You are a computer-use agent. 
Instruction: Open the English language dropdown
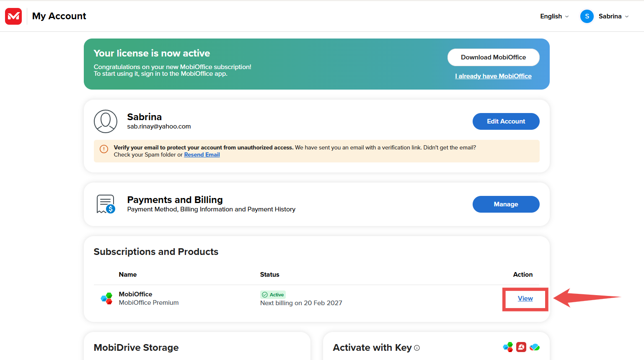pyautogui.click(x=554, y=16)
